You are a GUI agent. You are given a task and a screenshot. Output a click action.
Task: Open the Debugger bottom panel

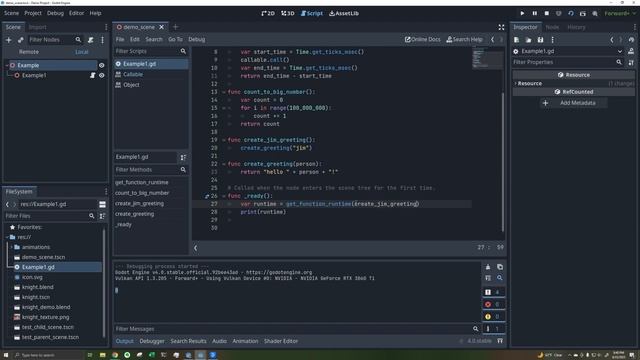point(152,341)
